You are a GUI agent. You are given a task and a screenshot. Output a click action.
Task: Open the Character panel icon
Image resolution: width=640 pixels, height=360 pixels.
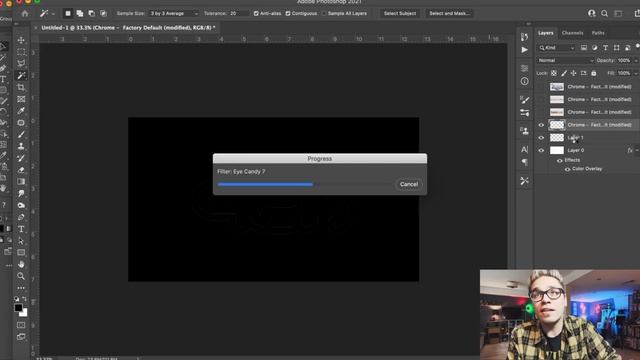click(x=524, y=149)
